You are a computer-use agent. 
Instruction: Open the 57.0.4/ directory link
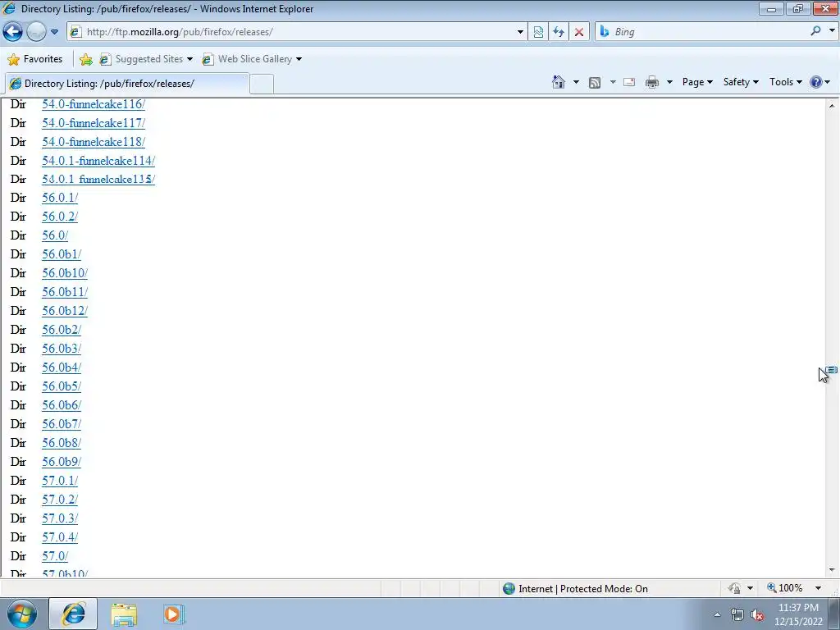(x=60, y=536)
